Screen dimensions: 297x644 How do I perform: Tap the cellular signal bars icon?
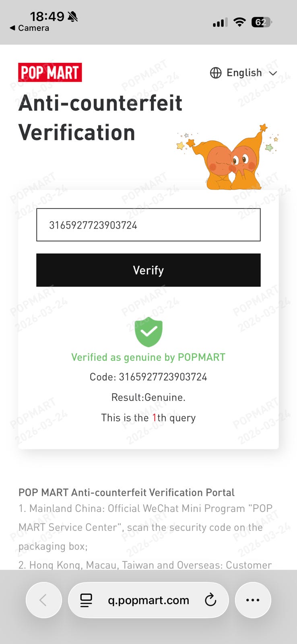pos(220,22)
